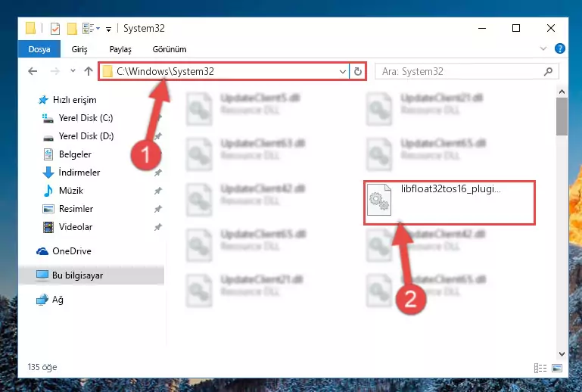Refresh the System32 folder
The width and height of the screenshot is (582, 392).
click(x=358, y=71)
